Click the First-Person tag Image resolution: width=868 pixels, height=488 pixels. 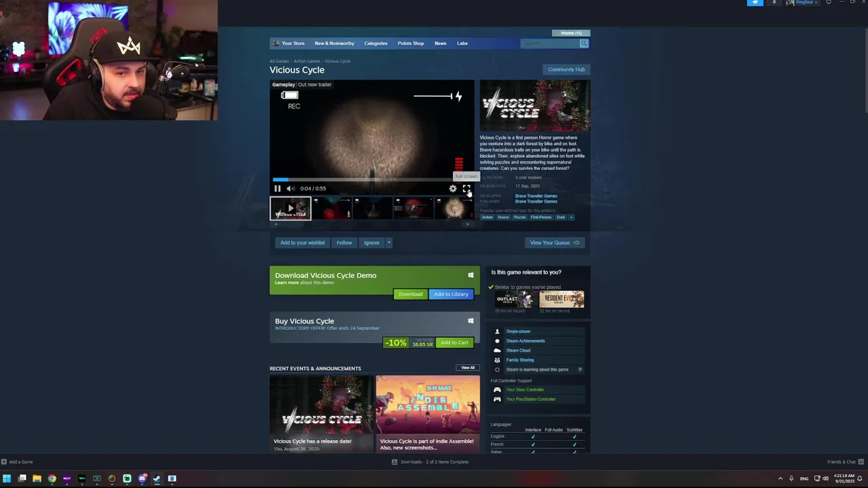(541, 218)
